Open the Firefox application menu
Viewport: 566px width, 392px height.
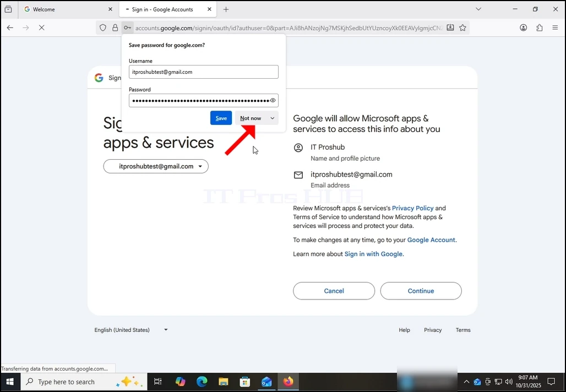click(555, 28)
